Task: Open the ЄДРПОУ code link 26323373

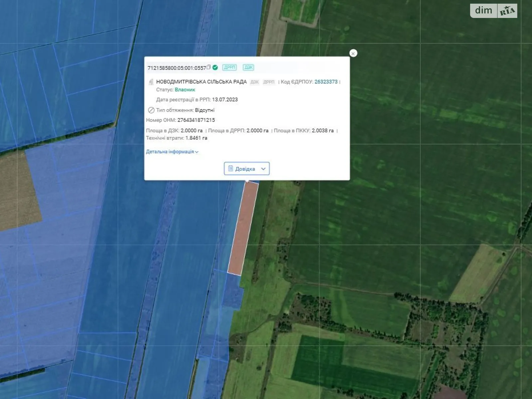Action: click(x=326, y=82)
